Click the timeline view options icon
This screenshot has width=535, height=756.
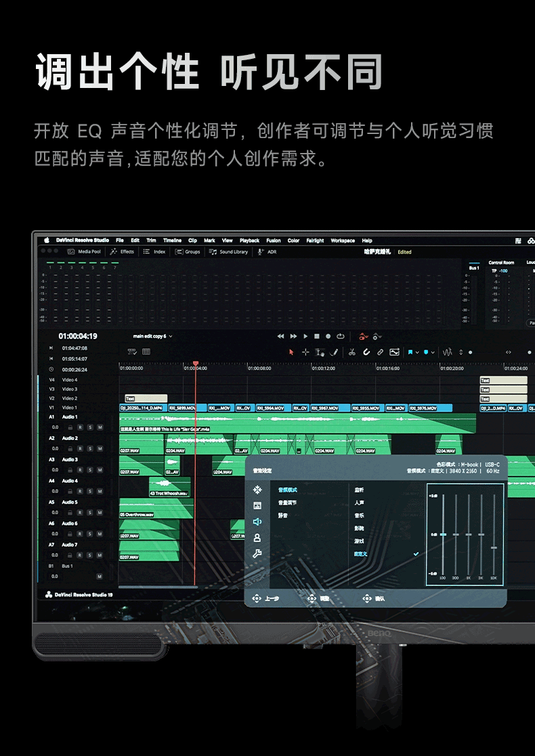tap(131, 352)
